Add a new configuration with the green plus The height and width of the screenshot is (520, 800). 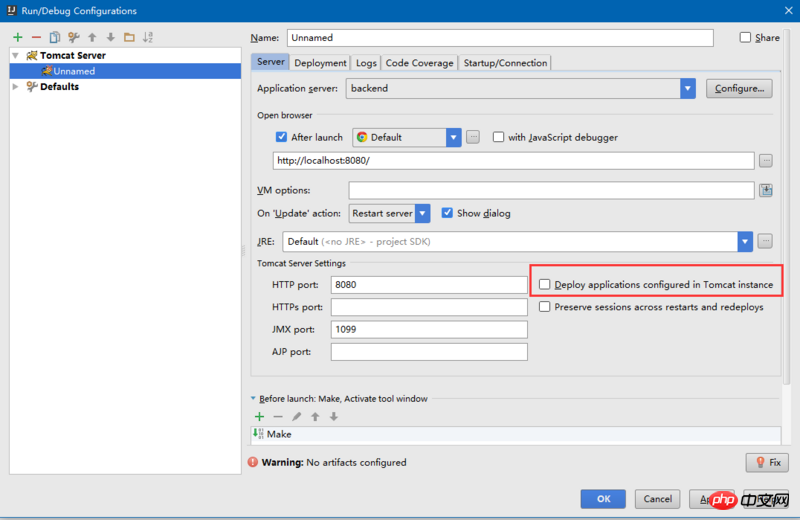click(18, 37)
